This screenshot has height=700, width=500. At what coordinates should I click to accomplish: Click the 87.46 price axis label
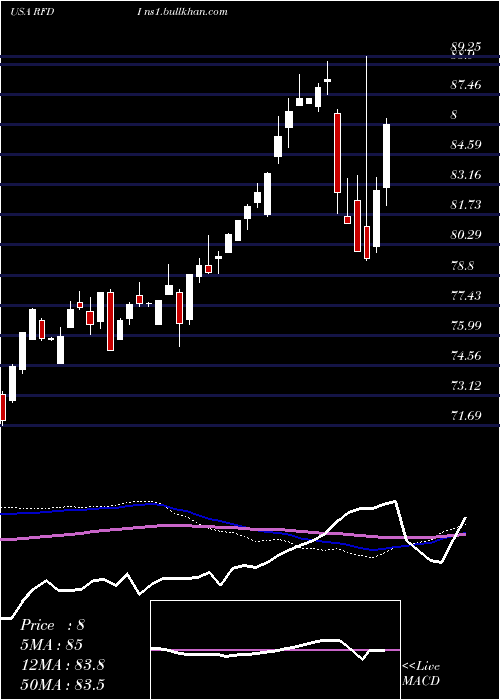(x=466, y=84)
